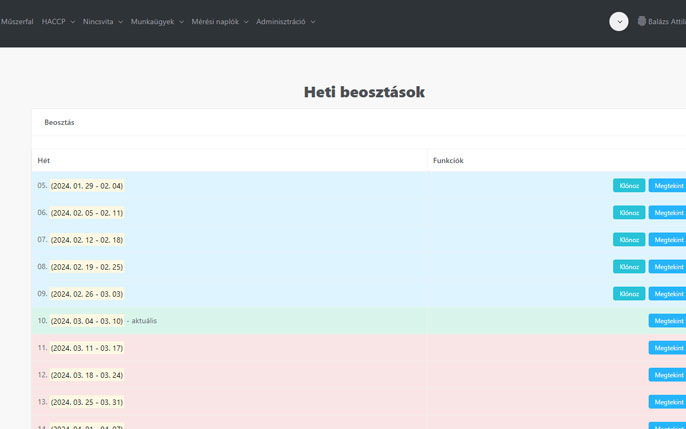Clone week 05 schedule with Klónoz
The image size is (686, 429).
coord(629,186)
